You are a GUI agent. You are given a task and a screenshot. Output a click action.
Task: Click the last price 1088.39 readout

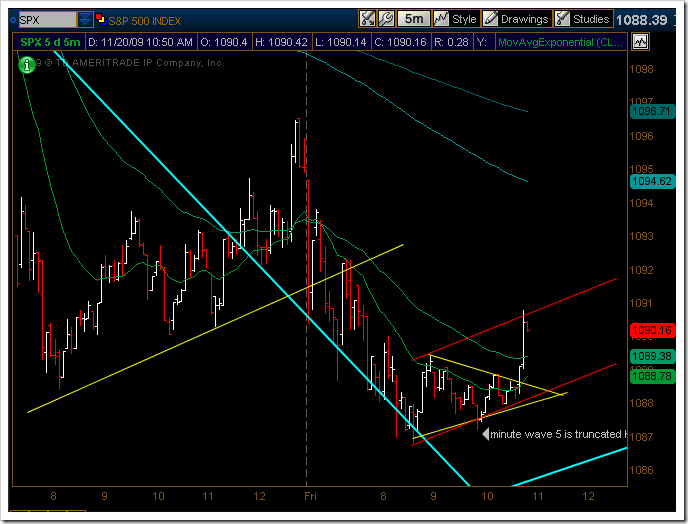641,20
